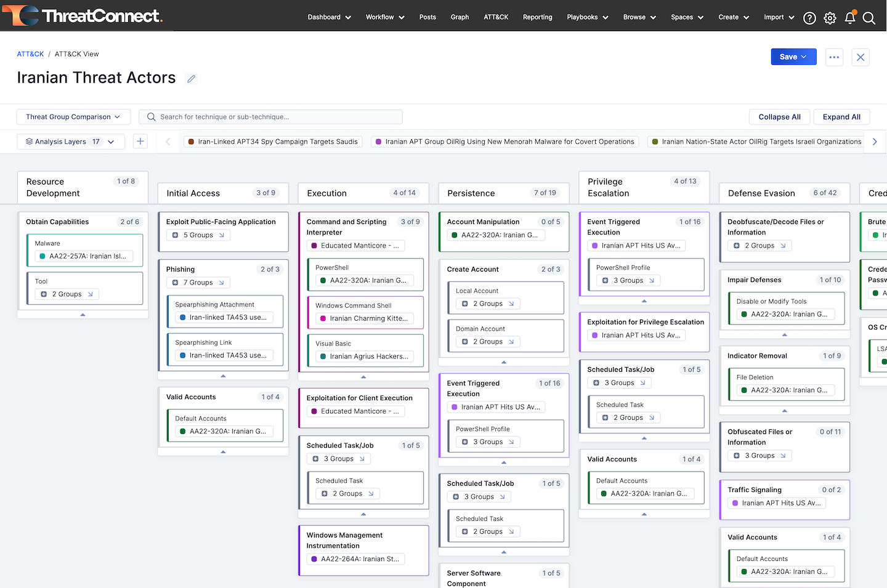This screenshot has width=887, height=588.
Task: Open the Create menu
Action: 734,17
